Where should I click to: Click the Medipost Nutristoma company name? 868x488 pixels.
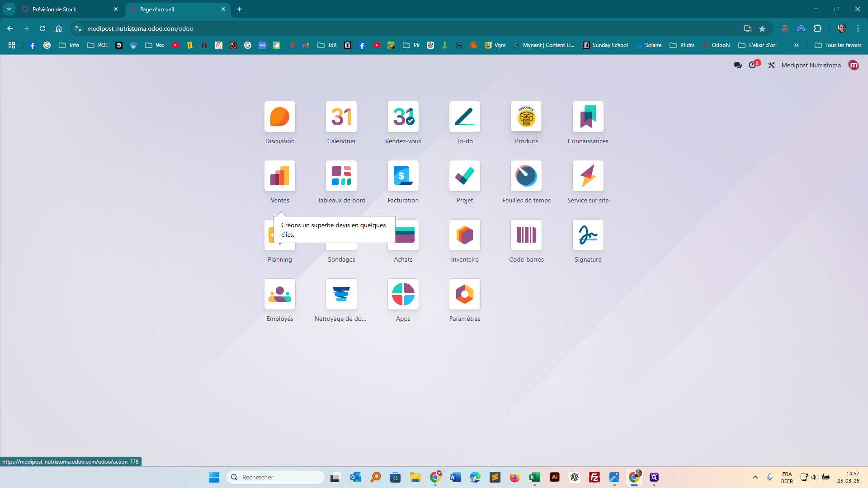pos(811,65)
